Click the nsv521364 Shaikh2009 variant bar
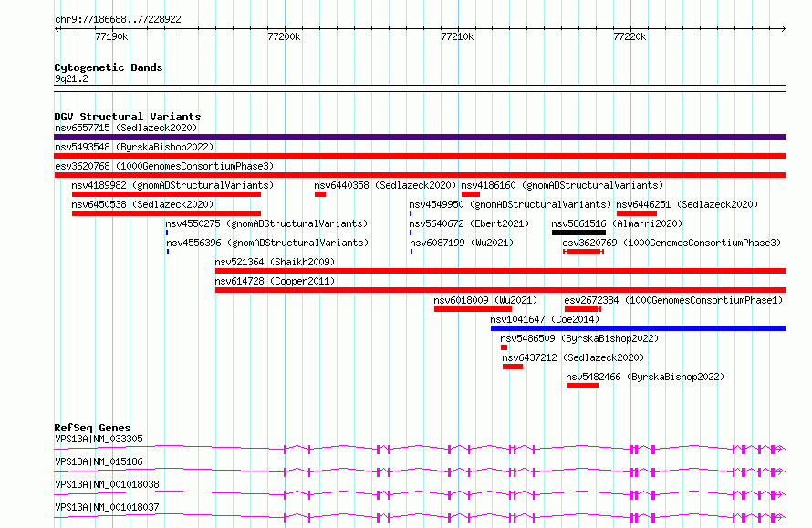 pyautogui.click(x=500, y=271)
